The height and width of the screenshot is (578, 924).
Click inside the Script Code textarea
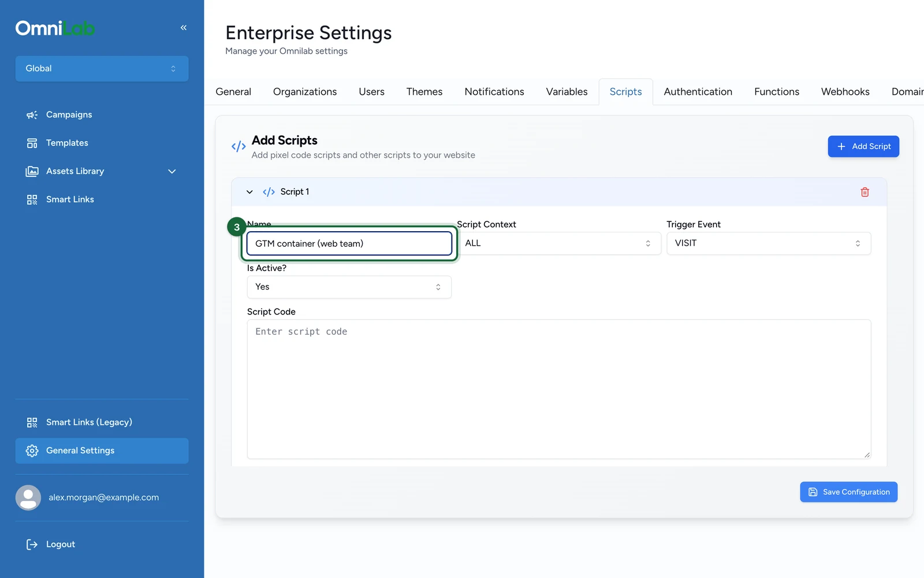click(x=558, y=390)
